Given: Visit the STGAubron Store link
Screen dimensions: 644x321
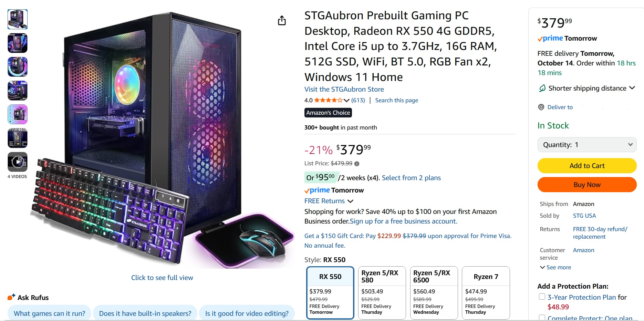Looking at the screenshot, I should coord(344,89).
